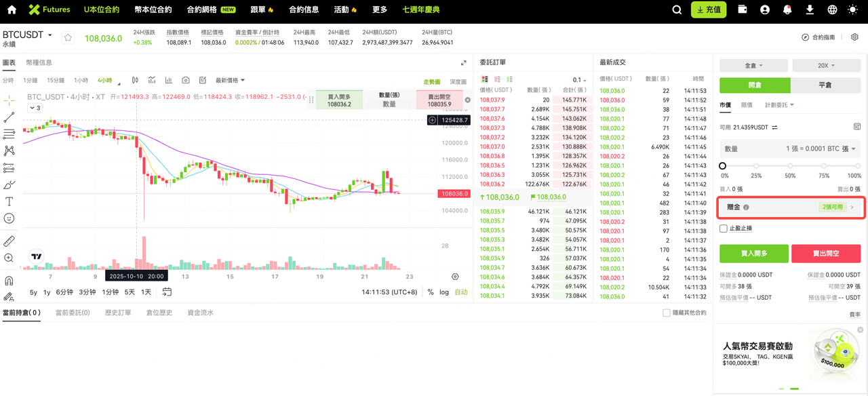Open the 計劃委託 order type dropdown

pyautogui.click(x=779, y=105)
